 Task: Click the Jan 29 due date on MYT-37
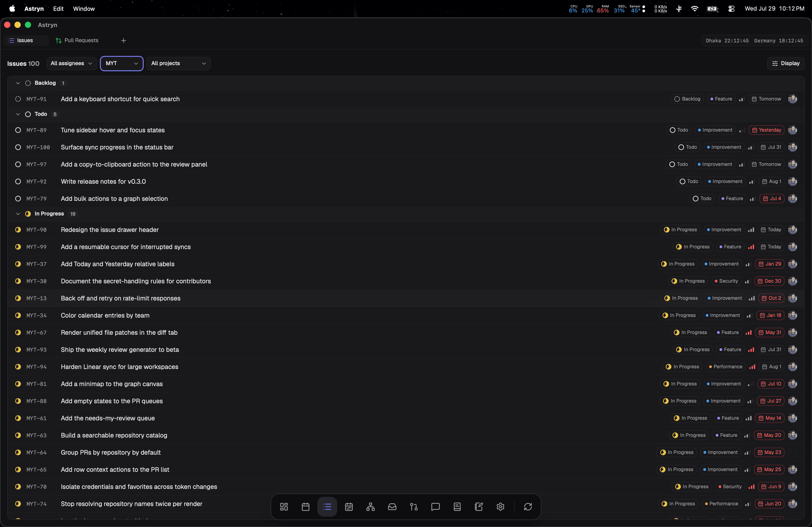coord(770,264)
